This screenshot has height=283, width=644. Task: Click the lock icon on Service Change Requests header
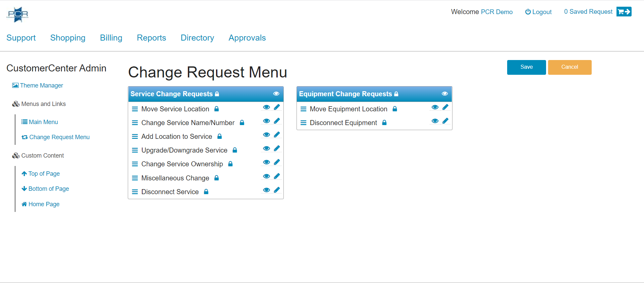(217, 94)
